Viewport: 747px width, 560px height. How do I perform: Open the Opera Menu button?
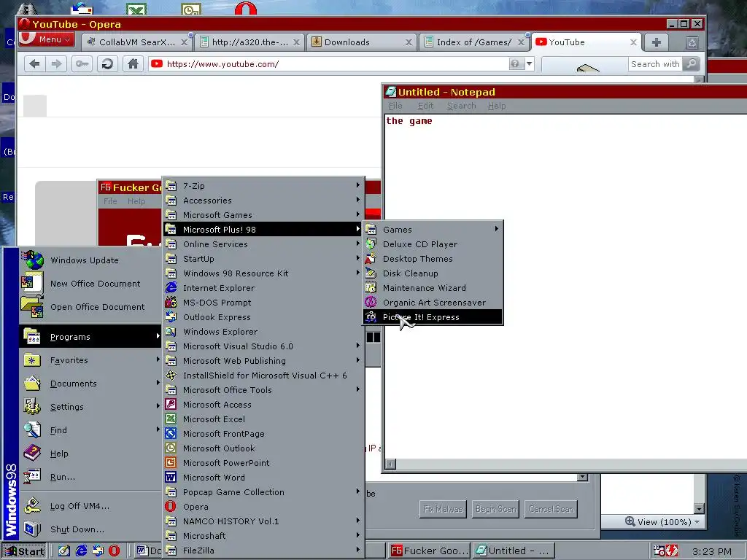tap(46, 39)
